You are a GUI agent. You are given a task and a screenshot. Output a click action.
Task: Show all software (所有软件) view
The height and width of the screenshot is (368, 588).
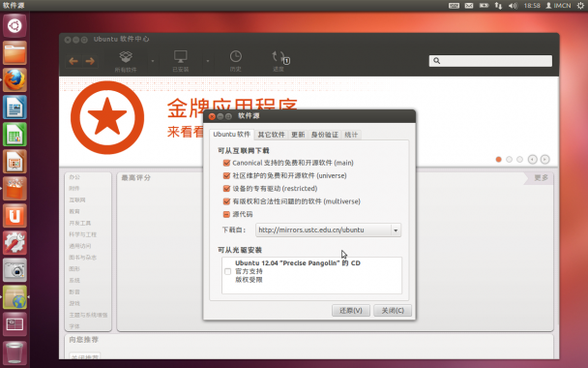click(126, 61)
